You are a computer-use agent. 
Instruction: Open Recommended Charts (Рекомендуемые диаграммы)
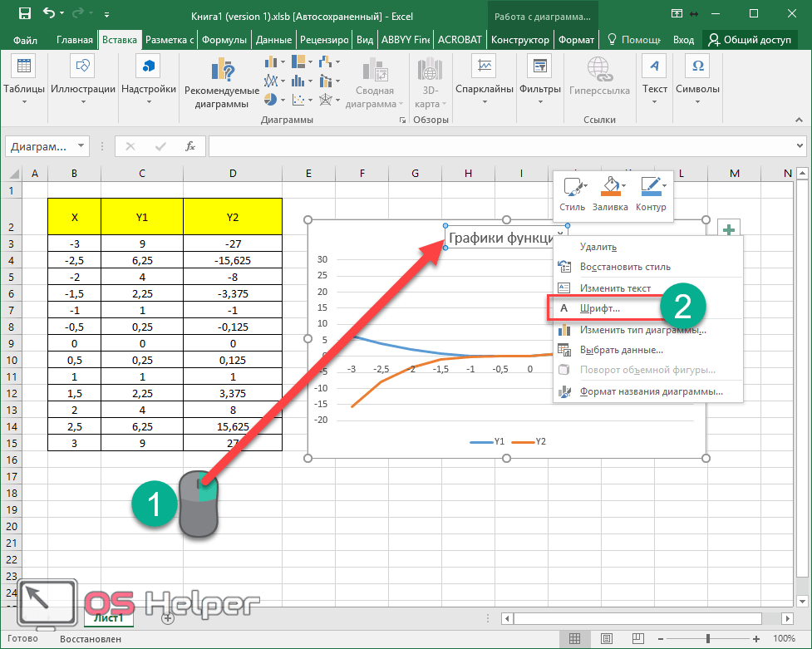(222, 83)
